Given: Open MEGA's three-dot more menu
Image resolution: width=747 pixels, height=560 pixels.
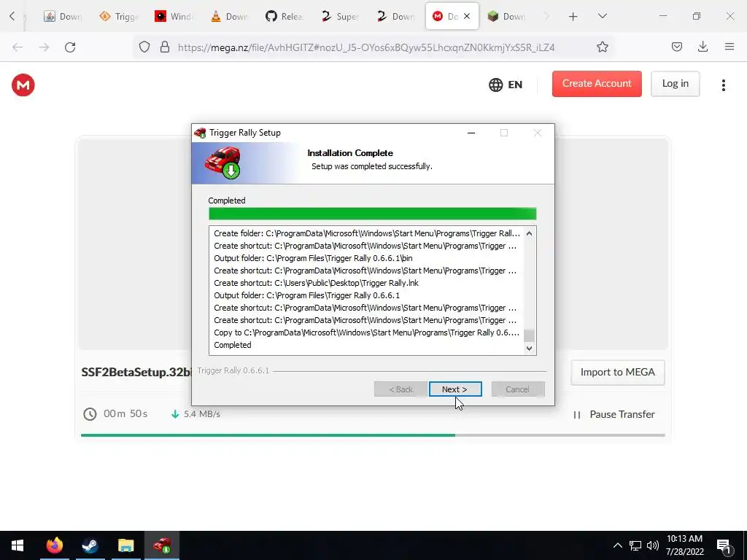Looking at the screenshot, I should (x=723, y=85).
